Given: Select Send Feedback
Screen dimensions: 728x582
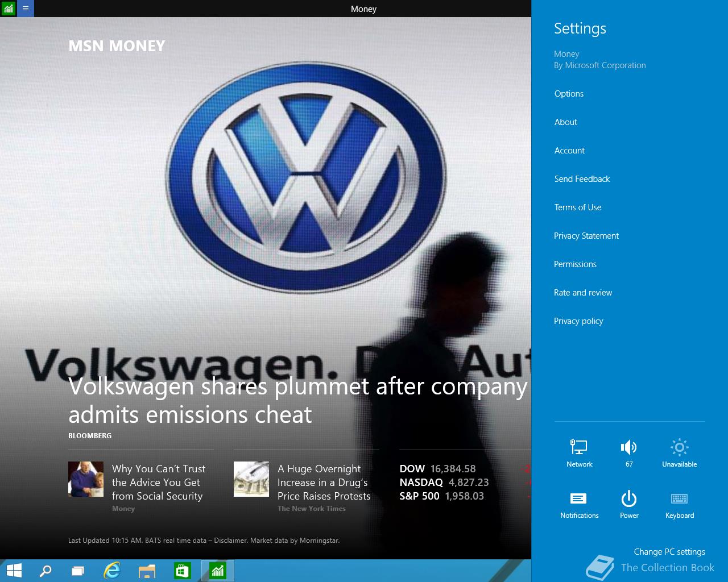Looking at the screenshot, I should click(x=582, y=179).
